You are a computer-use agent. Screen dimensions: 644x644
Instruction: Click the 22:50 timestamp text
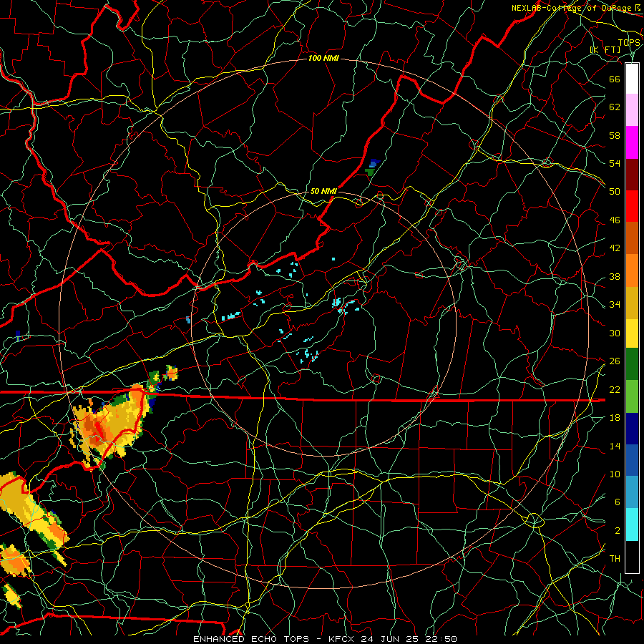click(x=441, y=639)
